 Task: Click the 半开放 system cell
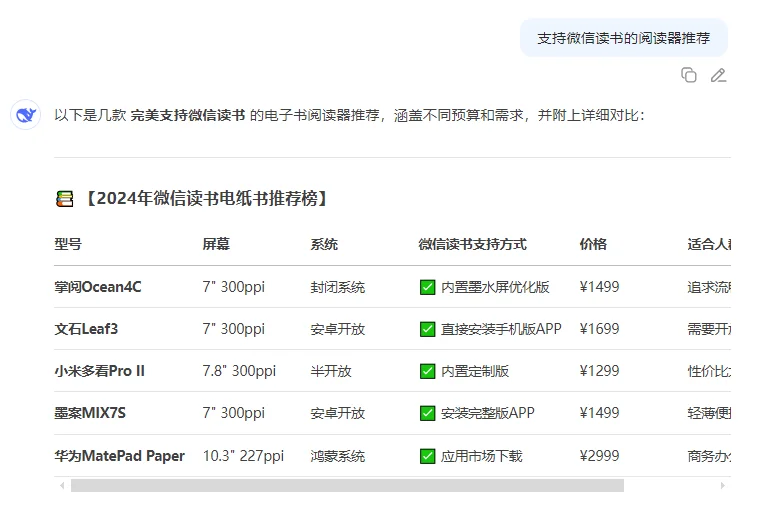click(x=331, y=371)
